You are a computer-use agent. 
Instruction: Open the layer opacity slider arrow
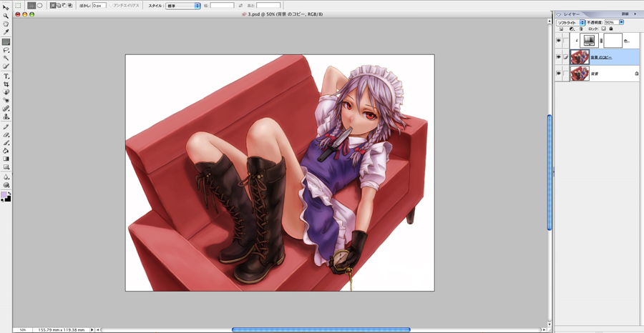coord(621,22)
